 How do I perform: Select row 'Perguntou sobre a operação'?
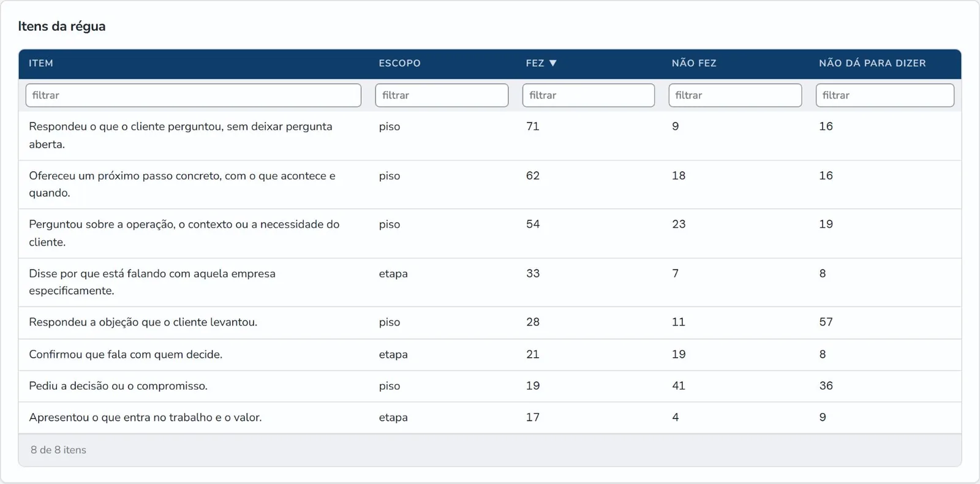tap(490, 233)
